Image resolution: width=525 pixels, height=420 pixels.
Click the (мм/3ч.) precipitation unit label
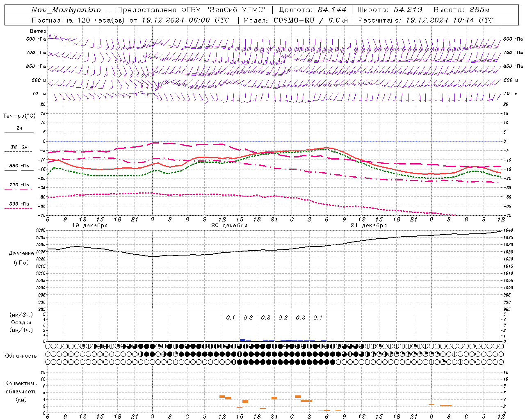(21, 315)
